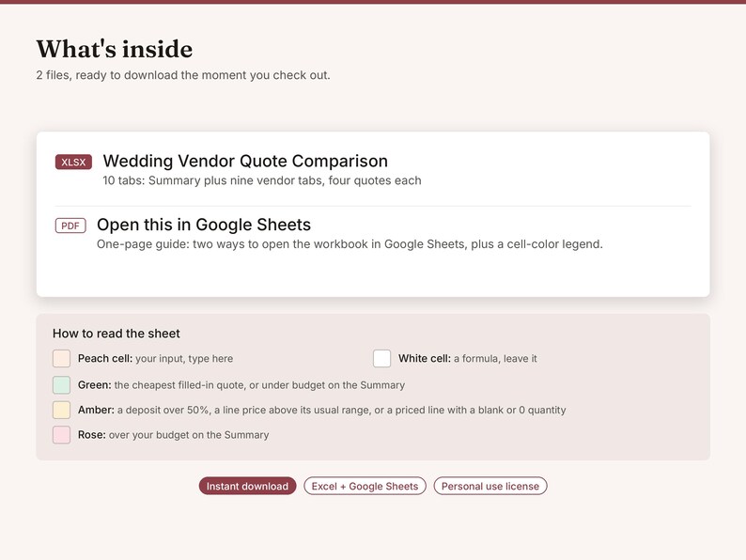Screen dimensions: 746x560
Task: Click '2 files, ready to download' subtitle
Action: [x=183, y=75]
